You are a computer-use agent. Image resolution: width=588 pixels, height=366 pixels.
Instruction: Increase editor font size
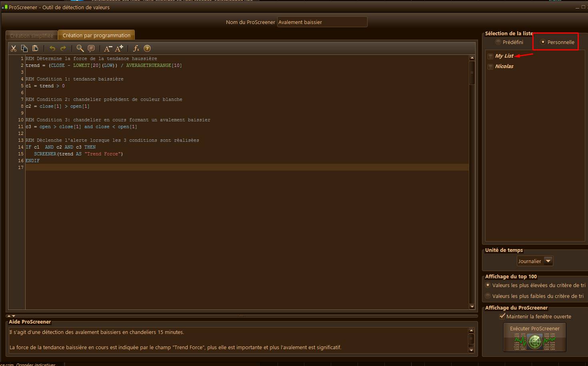coord(119,48)
